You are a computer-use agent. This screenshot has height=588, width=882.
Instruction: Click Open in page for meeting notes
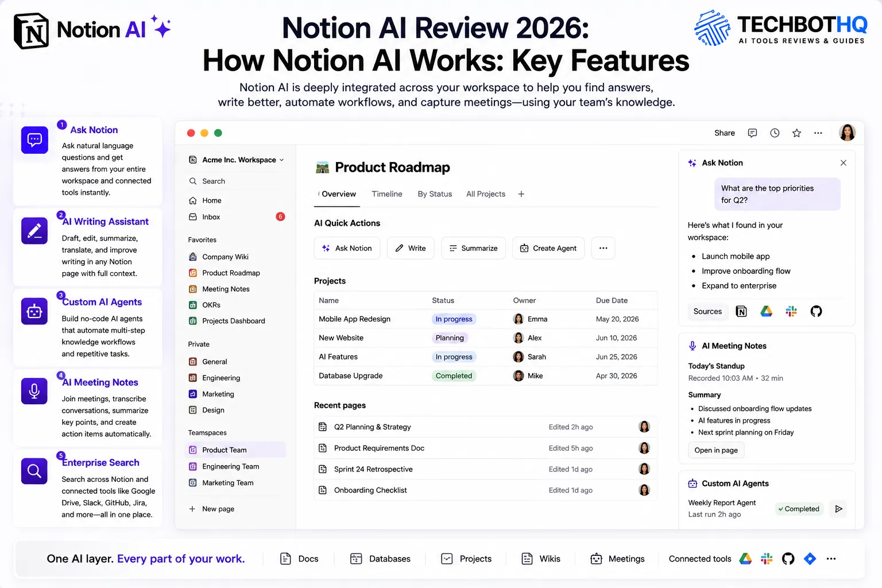716,450
